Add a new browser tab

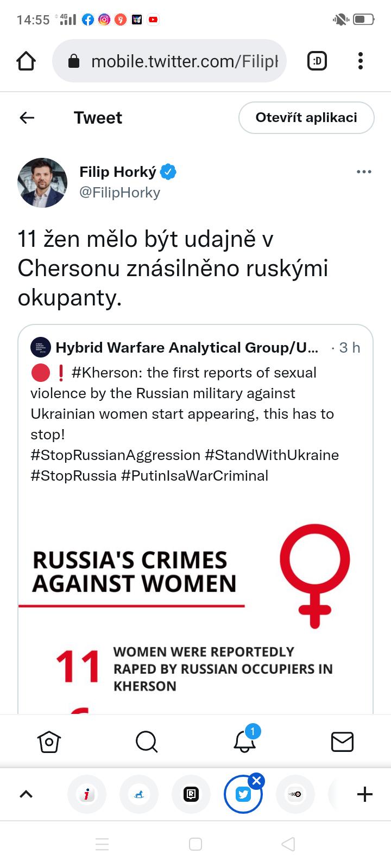pos(365,794)
